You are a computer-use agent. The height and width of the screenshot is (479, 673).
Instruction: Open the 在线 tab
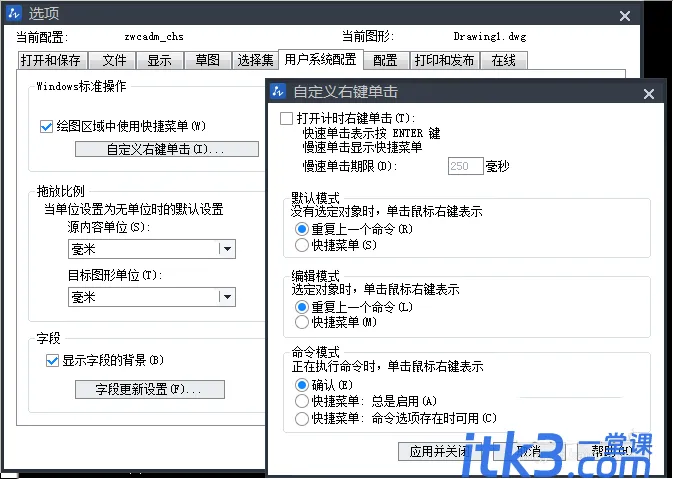pos(503,60)
